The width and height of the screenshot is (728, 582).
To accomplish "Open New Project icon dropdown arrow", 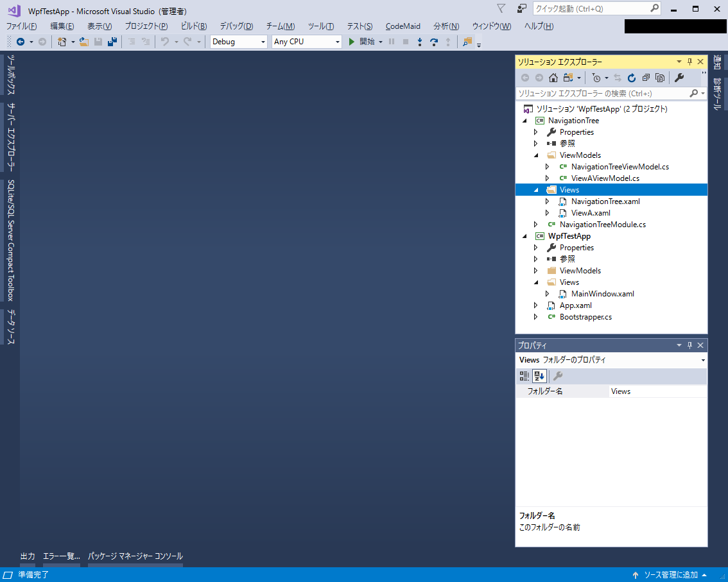I will (73, 42).
